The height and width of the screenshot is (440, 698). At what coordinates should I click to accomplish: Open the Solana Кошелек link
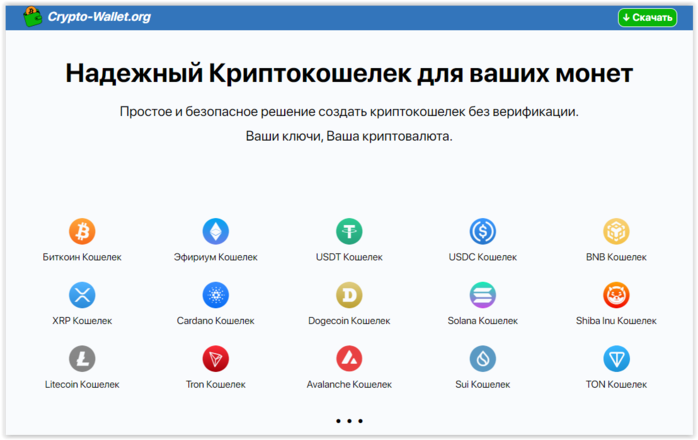tap(483, 321)
